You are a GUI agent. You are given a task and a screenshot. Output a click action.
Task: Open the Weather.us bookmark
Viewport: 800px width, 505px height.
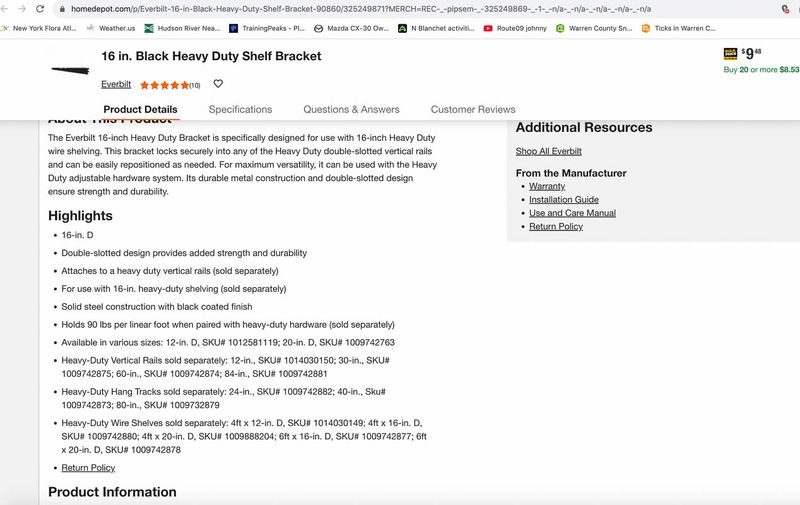[111, 29]
